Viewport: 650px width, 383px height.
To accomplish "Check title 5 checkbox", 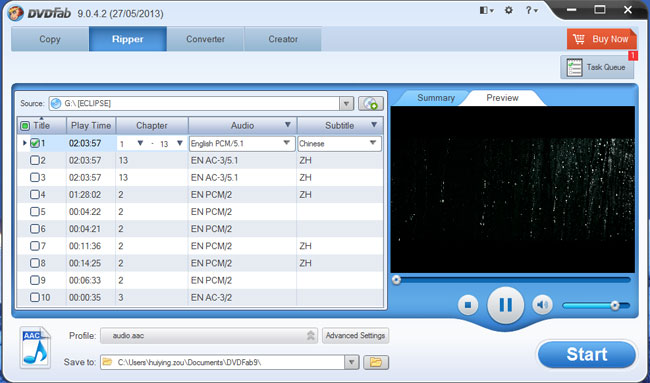I will [35, 212].
